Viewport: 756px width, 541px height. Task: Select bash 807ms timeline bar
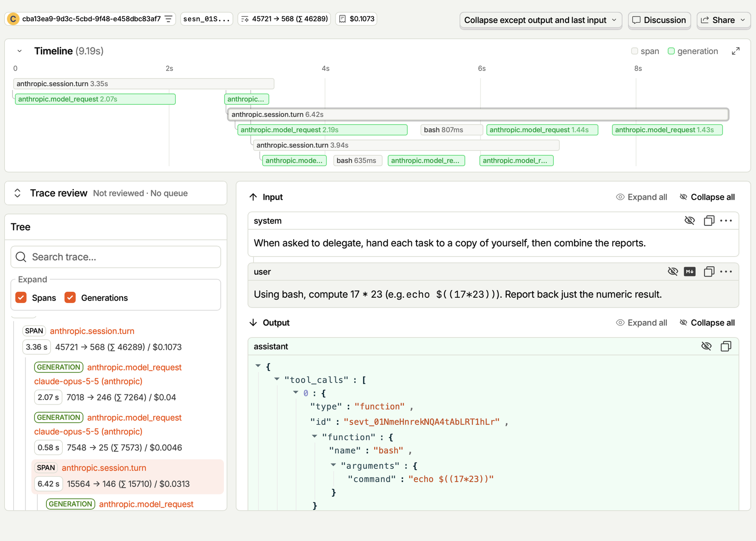tap(451, 130)
